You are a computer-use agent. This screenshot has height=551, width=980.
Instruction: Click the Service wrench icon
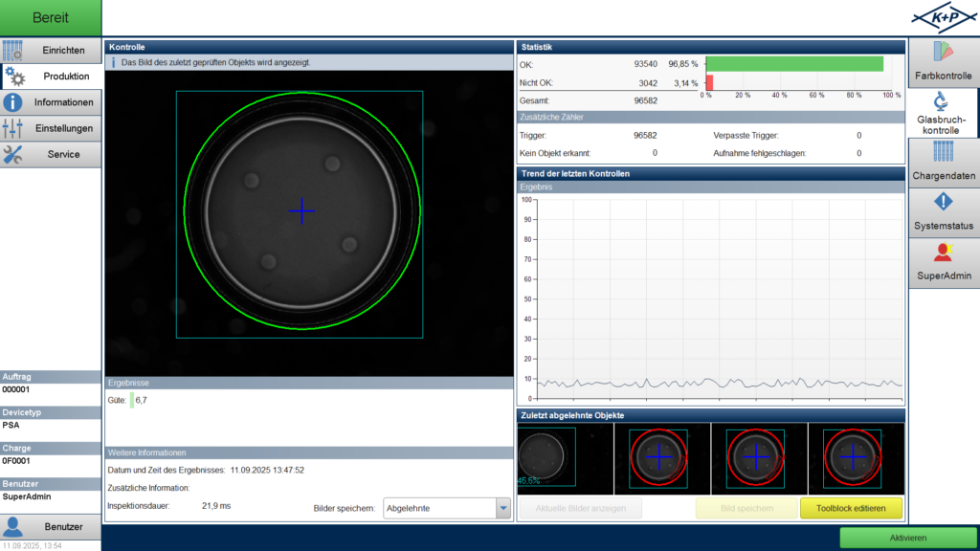pyautogui.click(x=12, y=154)
